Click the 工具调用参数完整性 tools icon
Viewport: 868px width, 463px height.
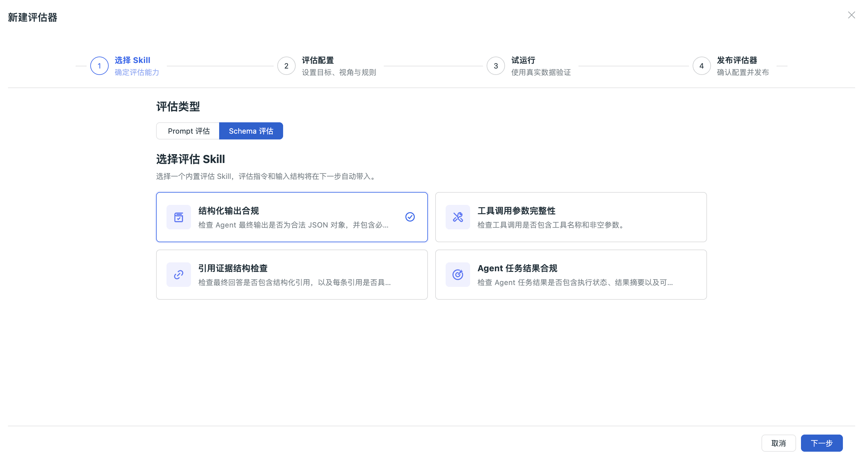click(x=458, y=217)
